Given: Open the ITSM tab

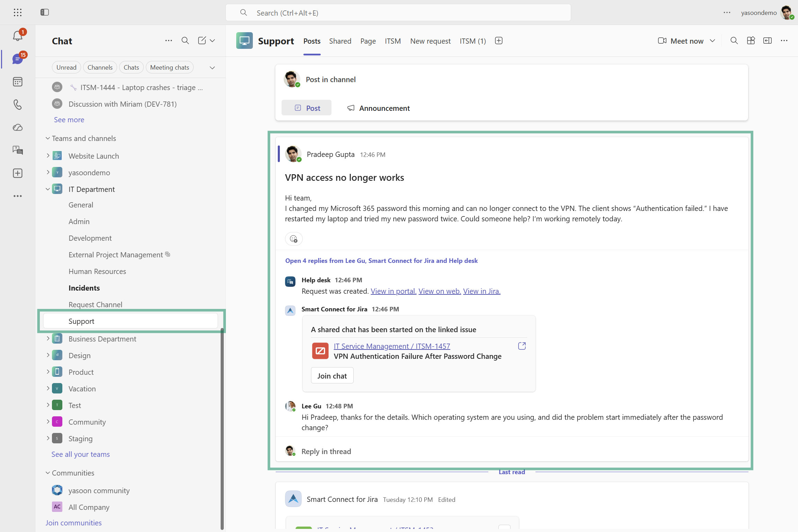Looking at the screenshot, I should pos(393,41).
